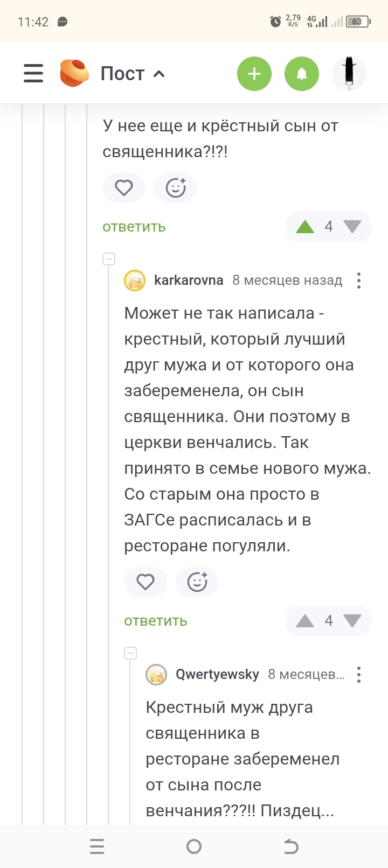388x868 pixels.
Task: Downvote the top comment about крёстный сын
Action: pos(352,227)
